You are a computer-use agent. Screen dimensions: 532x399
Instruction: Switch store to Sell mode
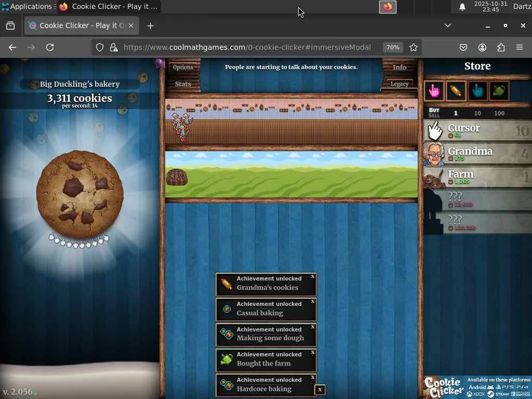(x=434, y=115)
